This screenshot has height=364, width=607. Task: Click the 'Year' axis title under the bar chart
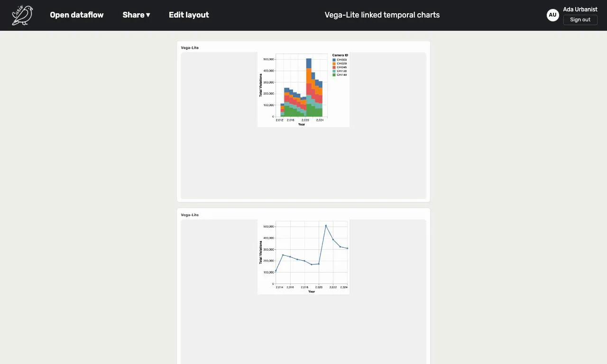pyautogui.click(x=302, y=125)
